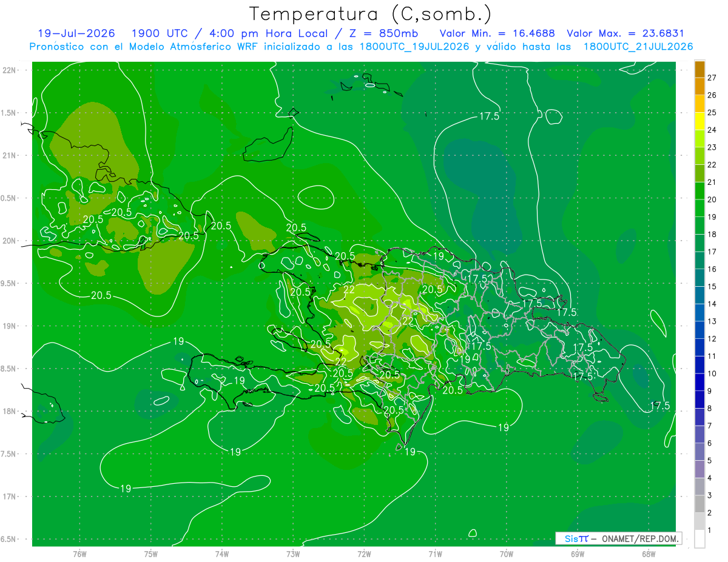Click the 20N latitude axis label
728x562 pixels.
click(8, 241)
